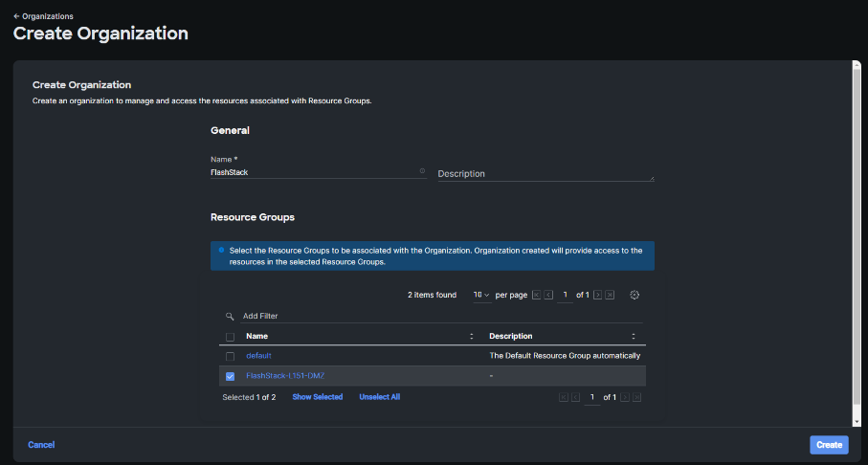This screenshot has width=868, height=465.
Task: Click Show Selected link
Action: (x=318, y=397)
